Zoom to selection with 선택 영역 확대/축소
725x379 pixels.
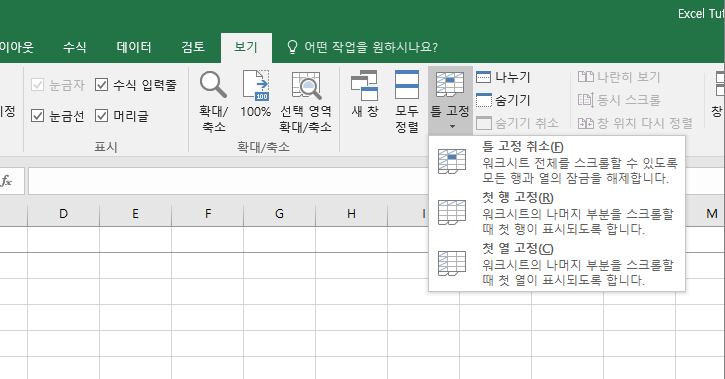[x=306, y=102]
